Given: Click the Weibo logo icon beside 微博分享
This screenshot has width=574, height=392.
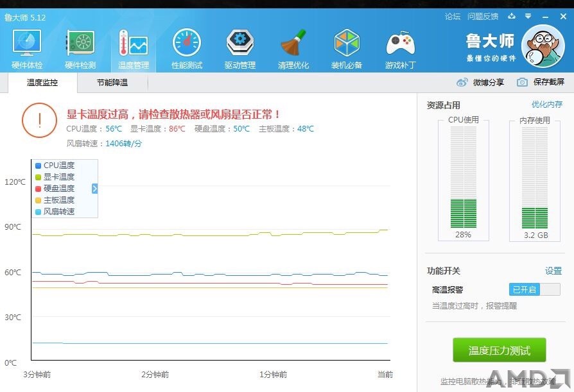Looking at the screenshot, I should (x=462, y=82).
